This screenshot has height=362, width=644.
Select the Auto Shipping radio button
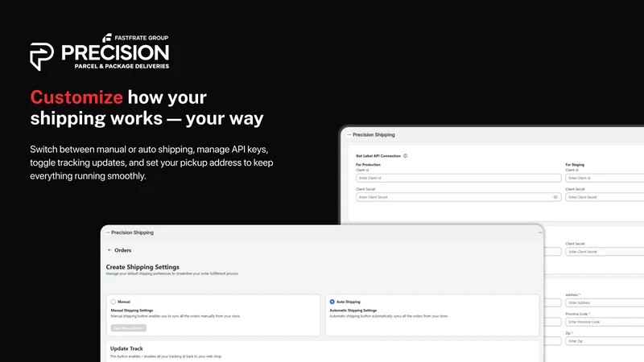(332, 302)
